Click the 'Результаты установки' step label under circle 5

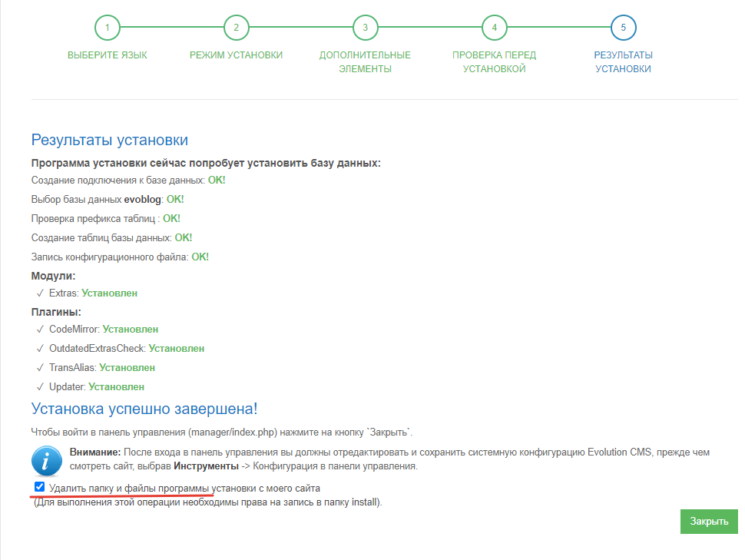tap(623, 62)
